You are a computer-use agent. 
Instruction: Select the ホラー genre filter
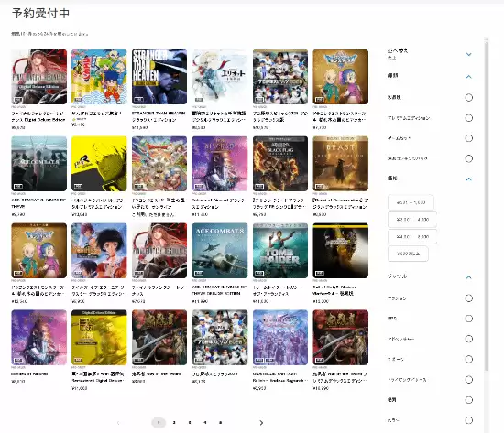pos(468,420)
